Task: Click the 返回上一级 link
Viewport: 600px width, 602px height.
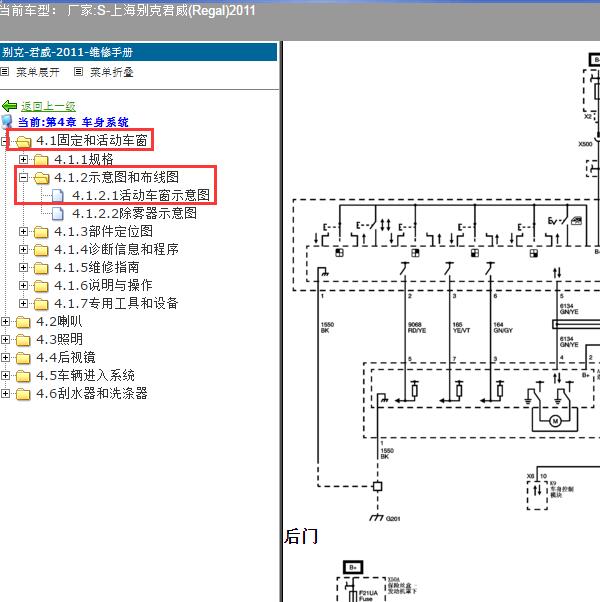Action: click(48, 106)
